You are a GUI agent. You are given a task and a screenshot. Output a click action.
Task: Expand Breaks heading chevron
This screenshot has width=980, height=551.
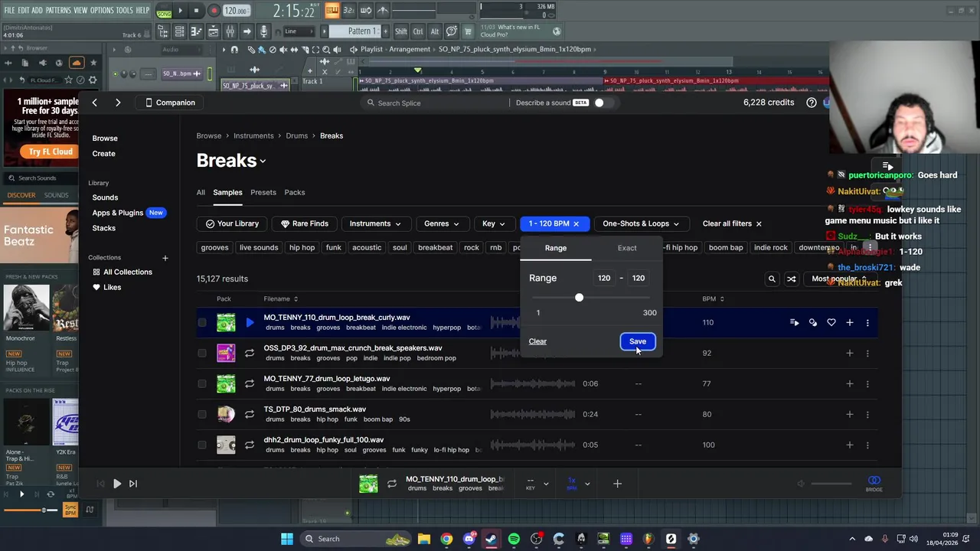[x=263, y=161]
